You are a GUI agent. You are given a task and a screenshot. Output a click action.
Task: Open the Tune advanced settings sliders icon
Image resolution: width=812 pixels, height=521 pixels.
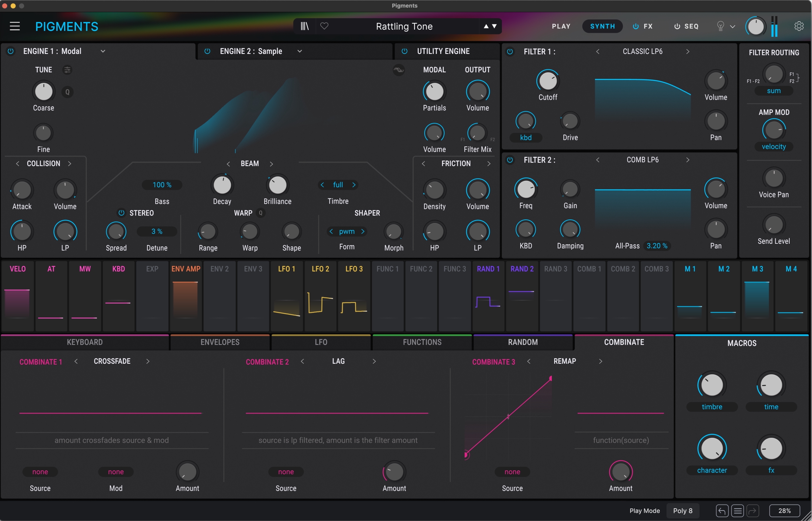tap(67, 70)
